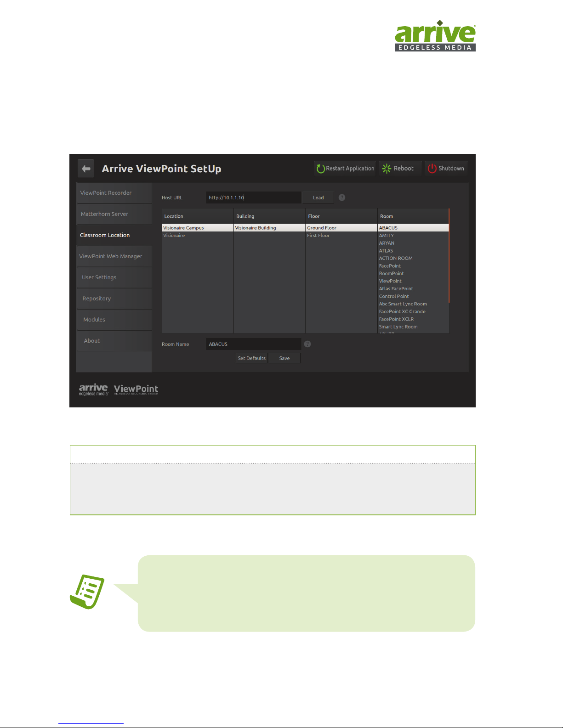Select the ACTION ROOM entry
Image resolution: width=563 pixels, height=728 pixels.
point(413,258)
